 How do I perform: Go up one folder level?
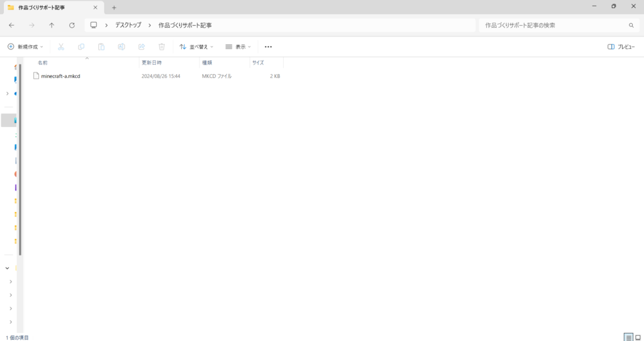[x=52, y=25]
